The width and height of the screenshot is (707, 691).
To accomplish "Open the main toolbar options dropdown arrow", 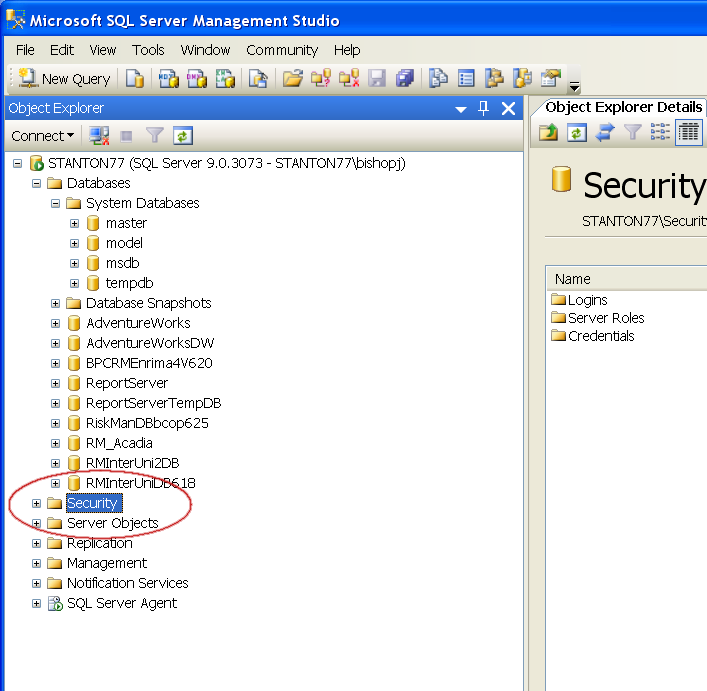I will (574, 86).
